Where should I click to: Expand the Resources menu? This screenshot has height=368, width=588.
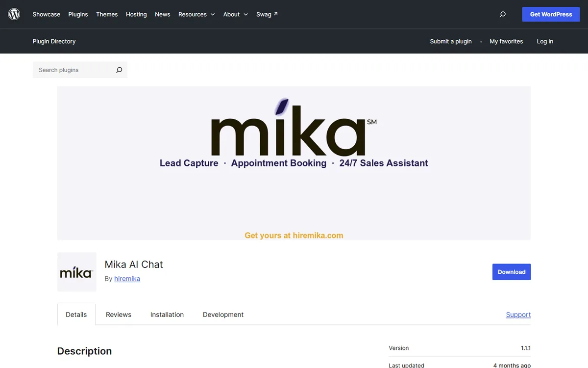pos(196,14)
